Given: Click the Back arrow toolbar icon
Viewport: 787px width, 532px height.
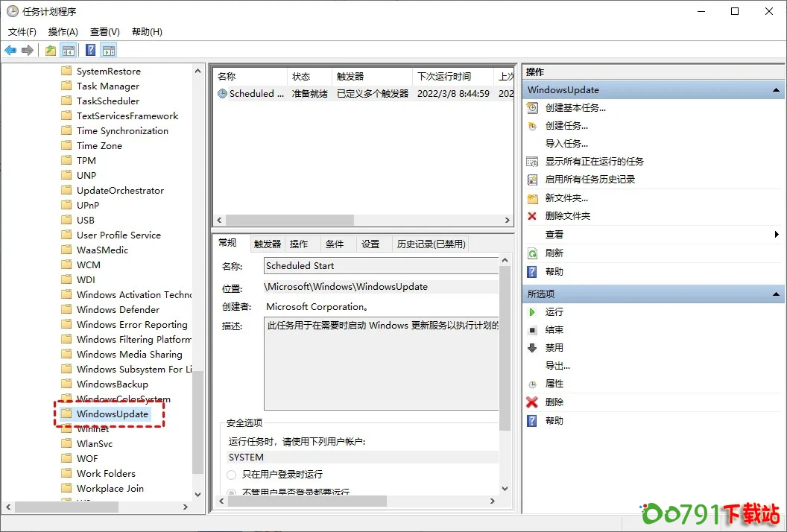Looking at the screenshot, I should 10,51.
